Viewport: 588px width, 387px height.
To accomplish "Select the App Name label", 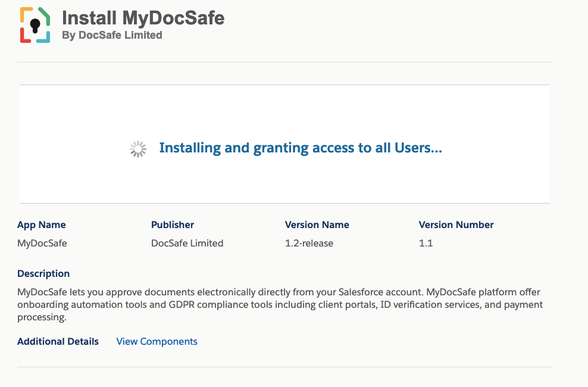I will [42, 224].
